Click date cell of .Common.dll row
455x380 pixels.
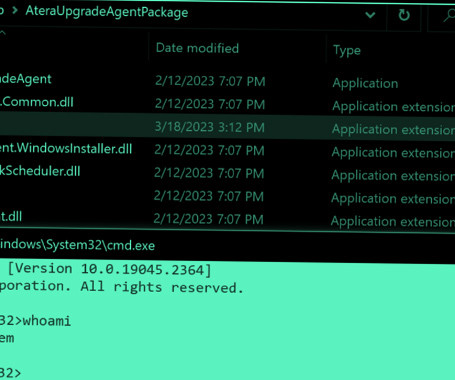210,104
